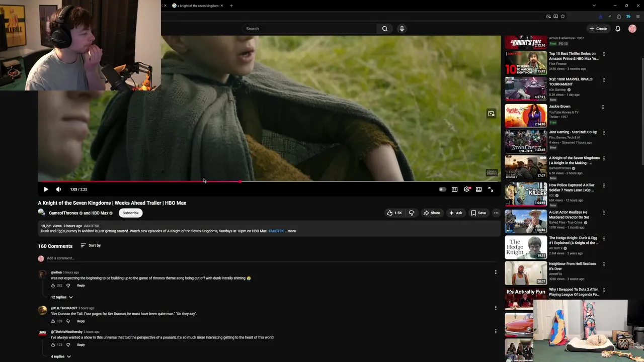
Task: Open more actions (three dots) under video
Action: coord(496,213)
